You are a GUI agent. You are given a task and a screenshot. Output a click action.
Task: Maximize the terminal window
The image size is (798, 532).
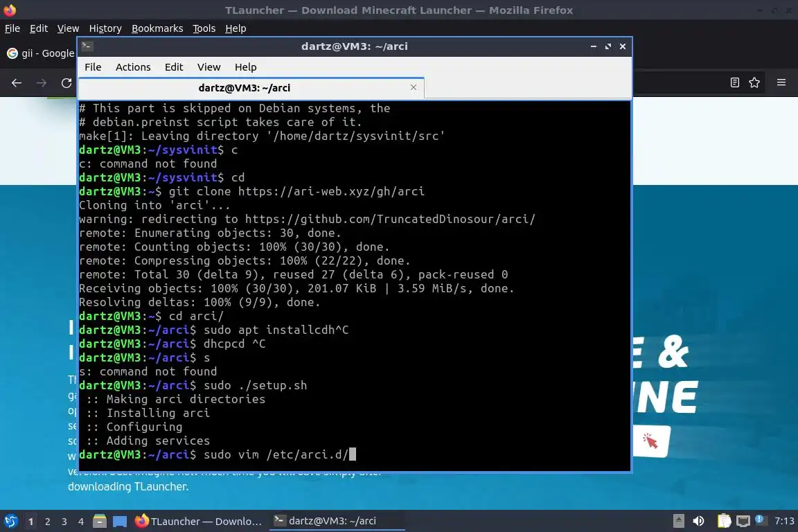point(608,46)
